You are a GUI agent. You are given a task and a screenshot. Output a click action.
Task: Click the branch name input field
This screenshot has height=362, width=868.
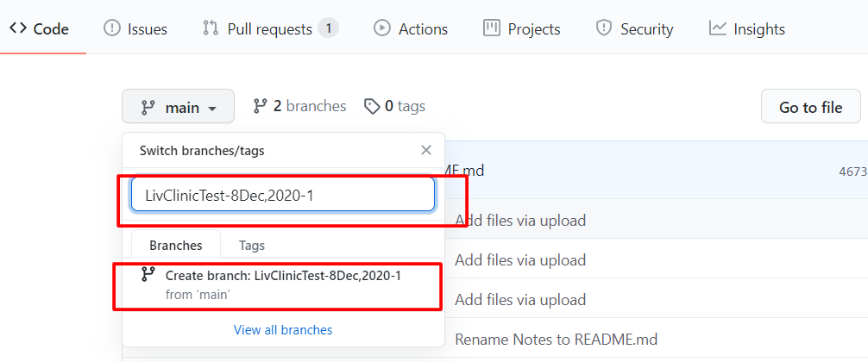coord(283,195)
